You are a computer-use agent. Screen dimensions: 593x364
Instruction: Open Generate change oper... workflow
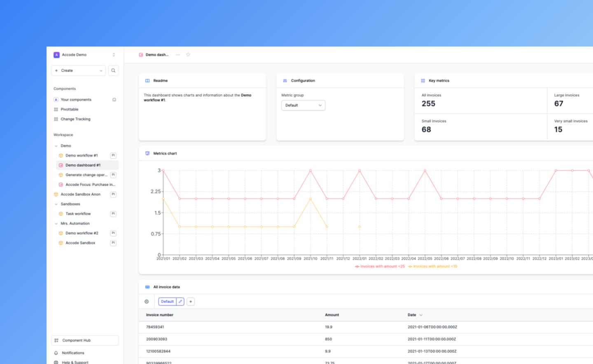pos(86,175)
